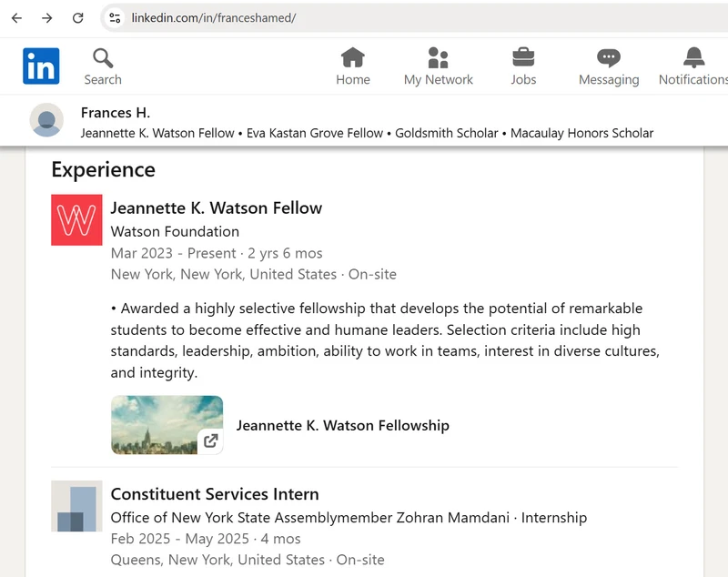Open Messaging via the speech bubble icon
Image resolution: width=728 pixels, height=577 pixels.
coord(608,58)
